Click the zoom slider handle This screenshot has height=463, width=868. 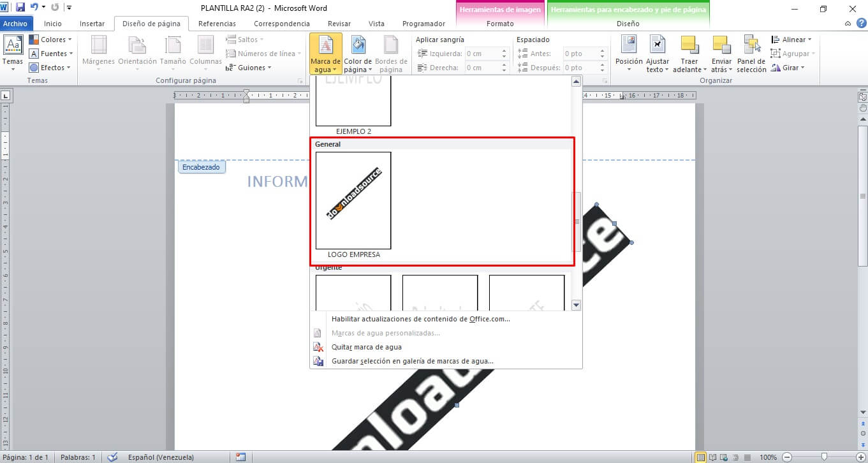coord(824,457)
